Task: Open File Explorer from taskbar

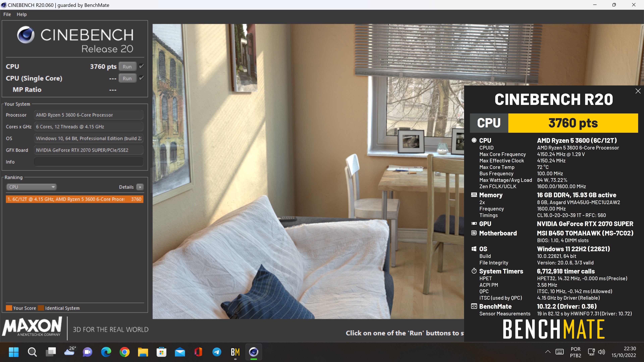Action: point(143,352)
